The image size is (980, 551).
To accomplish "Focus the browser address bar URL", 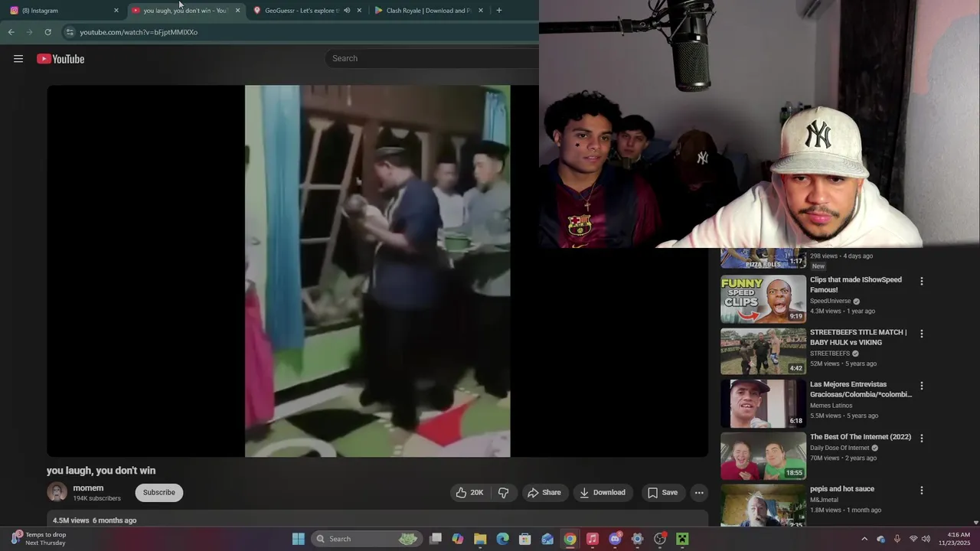I will click(139, 32).
